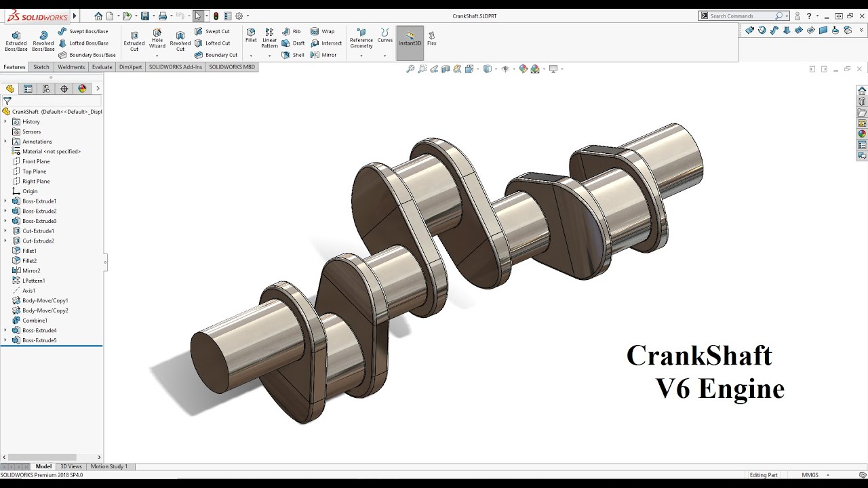Open the Curves tool
The height and width of the screenshot is (488, 868).
385,36
